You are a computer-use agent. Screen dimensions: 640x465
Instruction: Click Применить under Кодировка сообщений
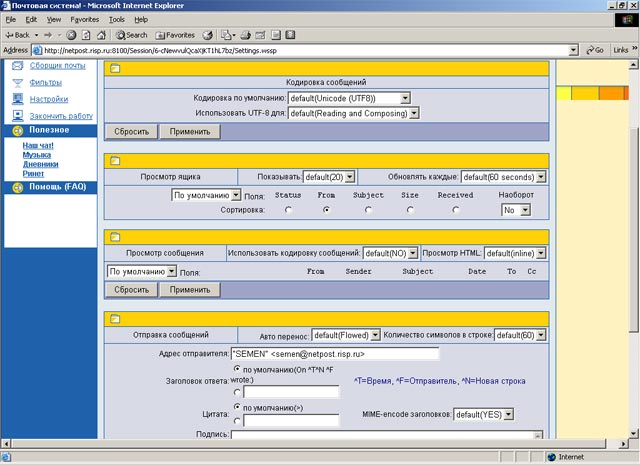(190, 132)
